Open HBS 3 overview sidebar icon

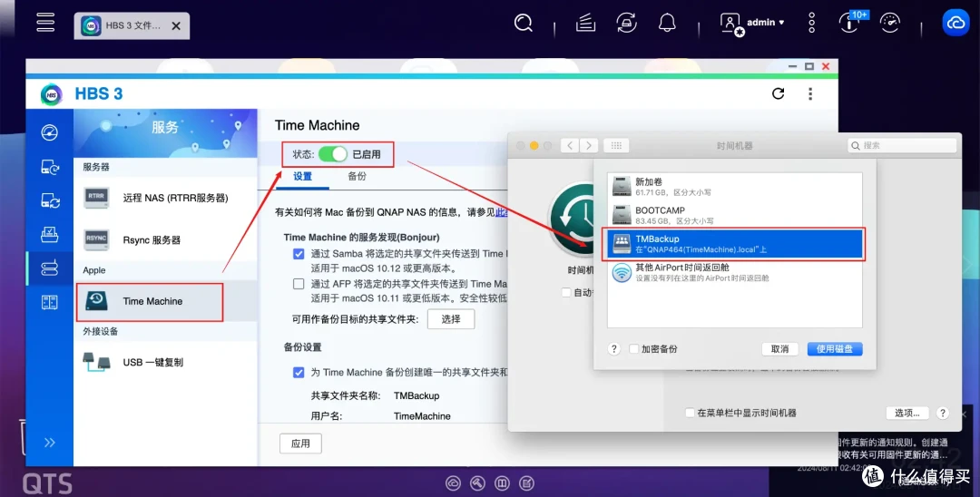point(49,132)
